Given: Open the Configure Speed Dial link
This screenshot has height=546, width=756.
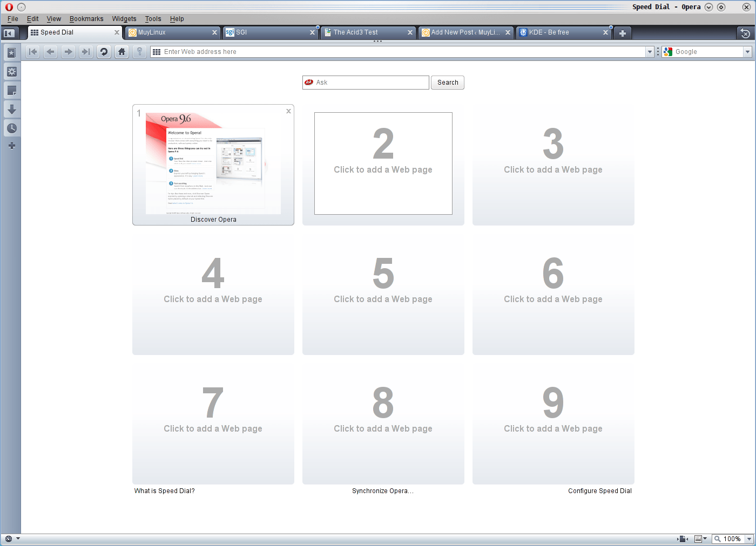Looking at the screenshot, I should pyautogui.click(x=599, y=491).
